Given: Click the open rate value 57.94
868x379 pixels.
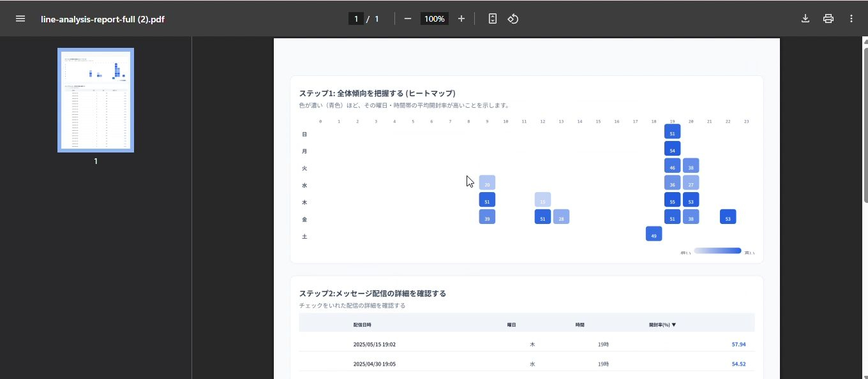Looking at the screenshot, I should pos(738,345).
